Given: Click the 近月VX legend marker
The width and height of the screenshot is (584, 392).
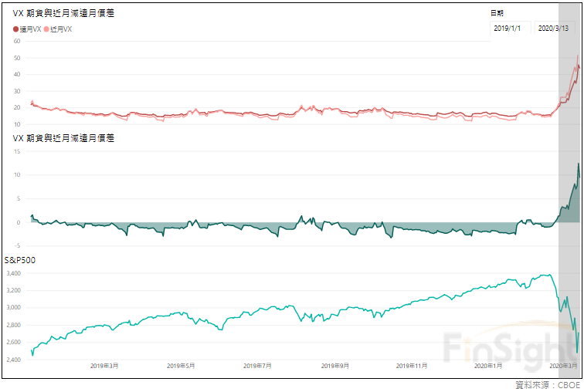Looking at the screenshot, I should click(x=46, y=29).
